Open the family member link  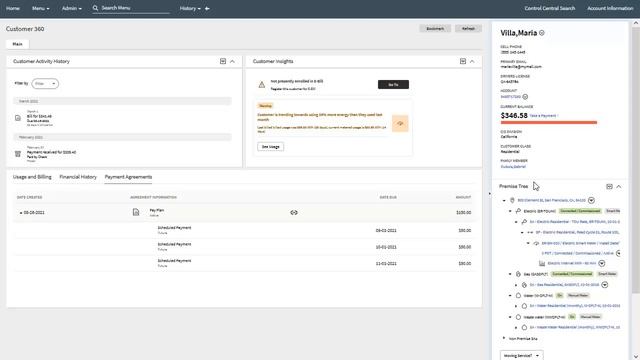tap(513, 167)
